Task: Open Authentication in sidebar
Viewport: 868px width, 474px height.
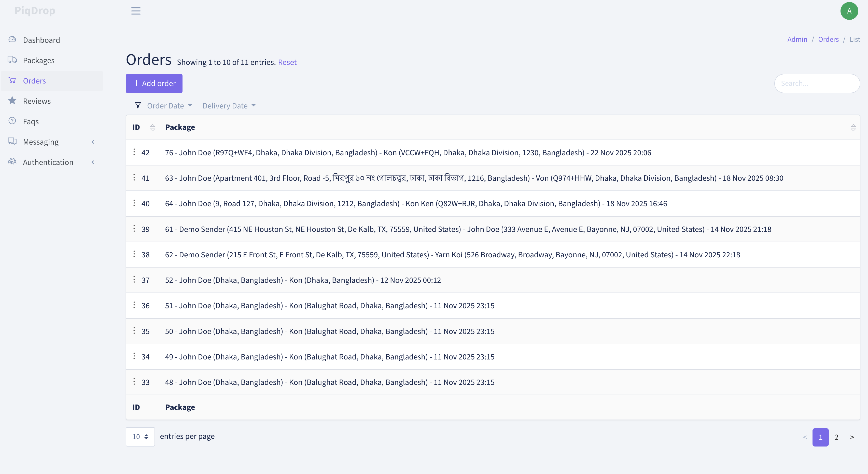Action: click(x=52, y=162)
